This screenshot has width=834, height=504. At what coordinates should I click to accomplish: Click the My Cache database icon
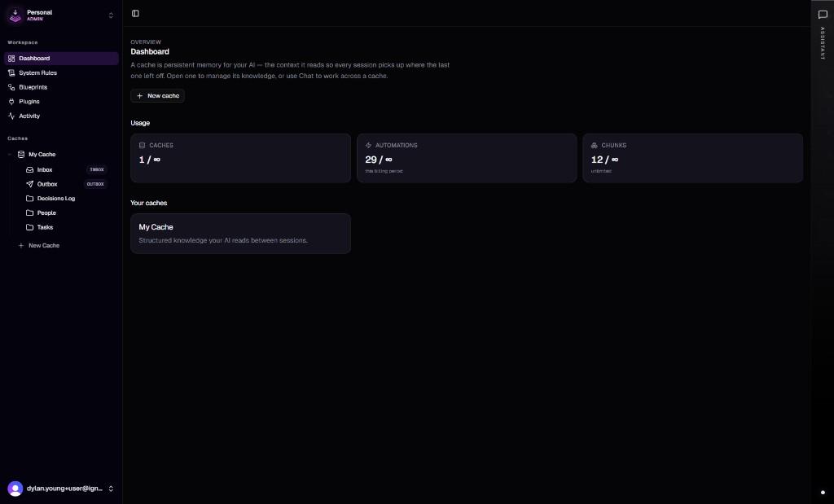point(20,154)
